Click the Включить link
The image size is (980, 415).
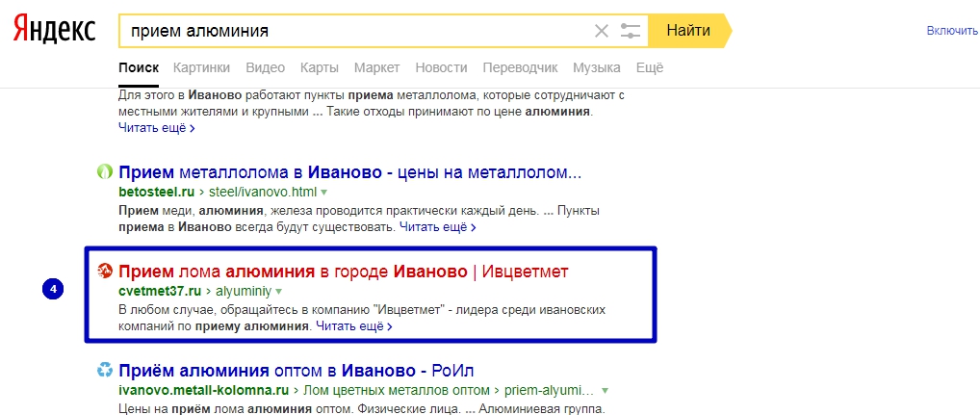coord(952,31)
